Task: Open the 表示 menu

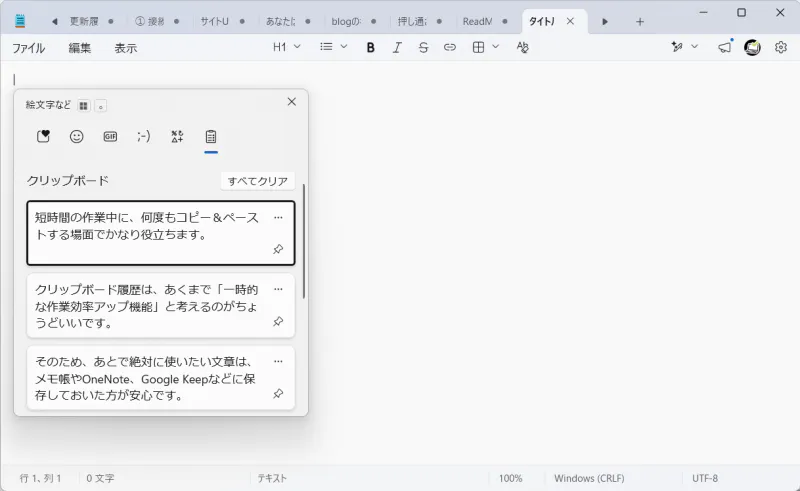Action: click(x=126, y=48)
